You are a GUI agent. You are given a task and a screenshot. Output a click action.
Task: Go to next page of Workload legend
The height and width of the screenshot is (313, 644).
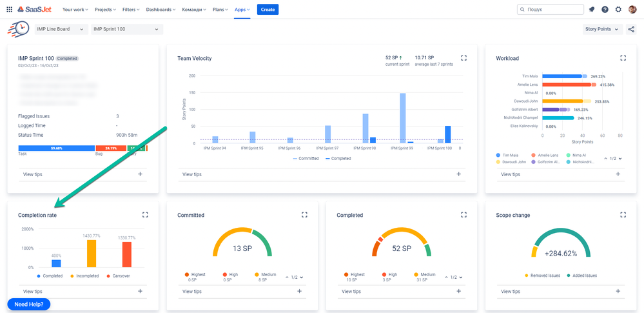(621, 158)
